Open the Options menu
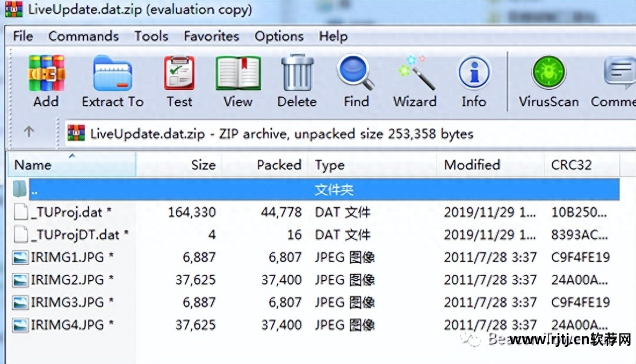636x364 pixels. click(279, 36)
